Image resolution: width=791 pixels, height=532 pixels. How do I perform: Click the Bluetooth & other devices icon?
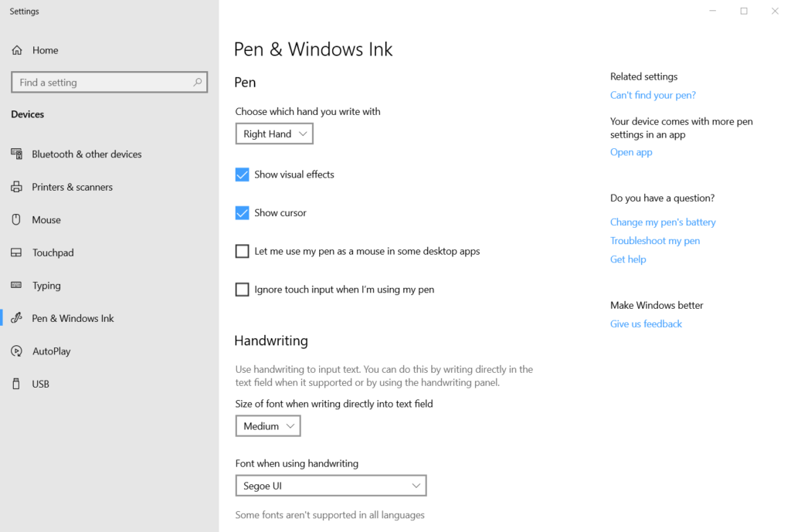coord(17,154)
